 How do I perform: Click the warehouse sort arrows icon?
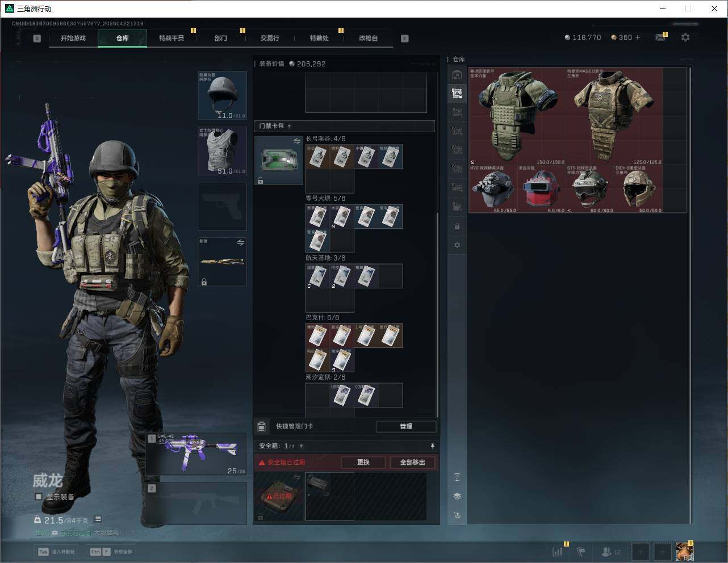[x=457, y=515]
